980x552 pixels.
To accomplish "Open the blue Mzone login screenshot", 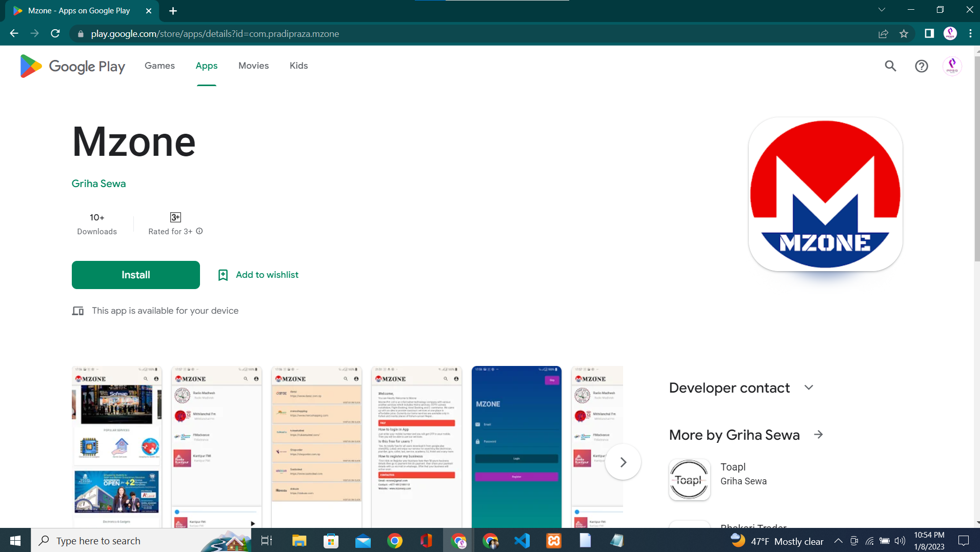I will [x=516, y=446].
